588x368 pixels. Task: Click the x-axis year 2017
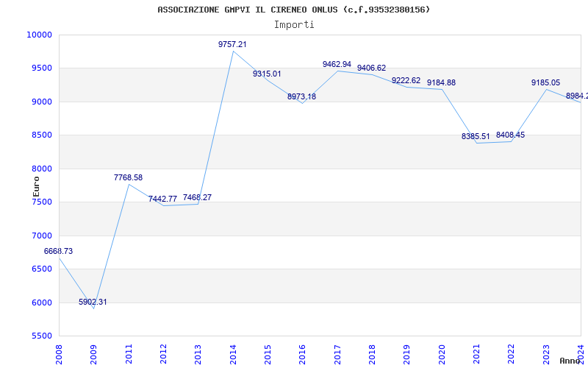click(x=337, y=355)
